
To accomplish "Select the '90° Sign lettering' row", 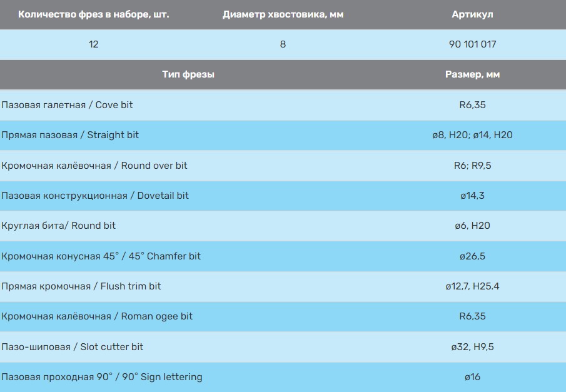I will pyautogui.click(x=102, y=377).
